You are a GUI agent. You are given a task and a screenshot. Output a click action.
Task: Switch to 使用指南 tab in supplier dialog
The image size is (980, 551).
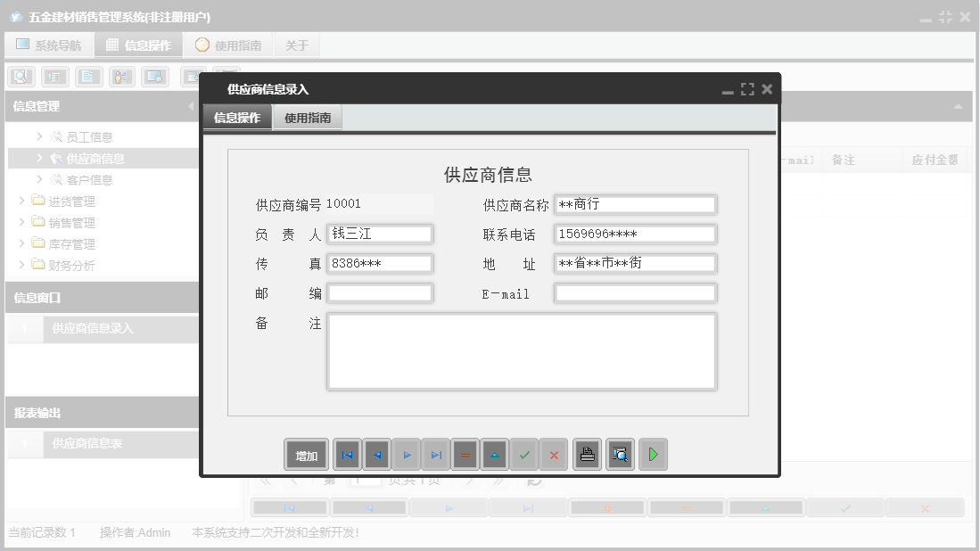[x=307, y=116]
